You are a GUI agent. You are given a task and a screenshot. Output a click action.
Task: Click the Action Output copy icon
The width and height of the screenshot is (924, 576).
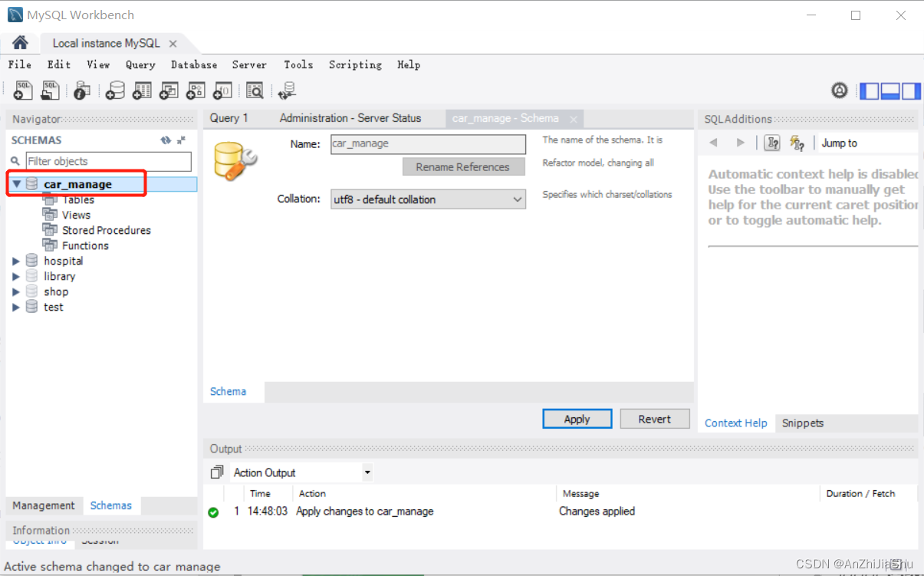217,472
